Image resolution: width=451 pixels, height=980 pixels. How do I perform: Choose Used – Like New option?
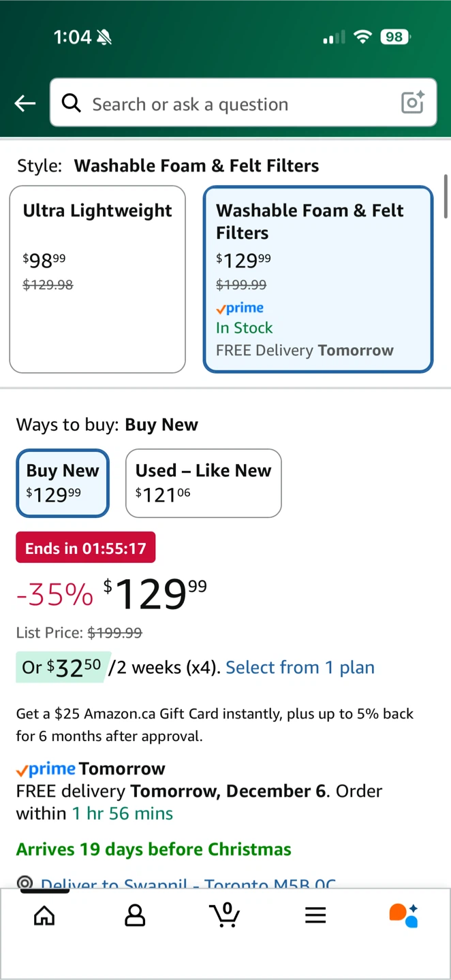(203, 483)
